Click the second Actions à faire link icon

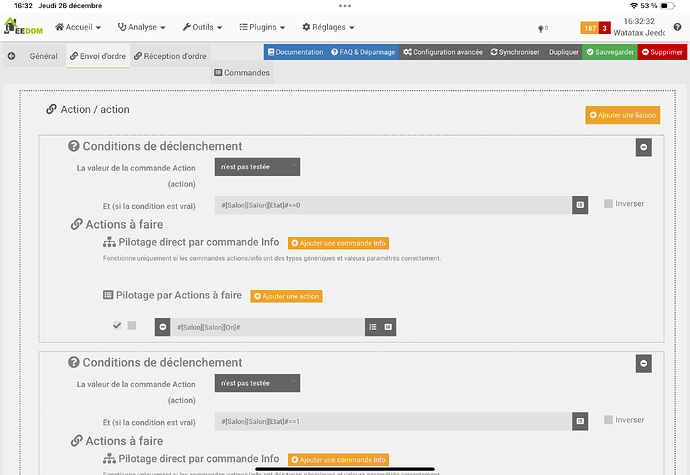[77, 441]
